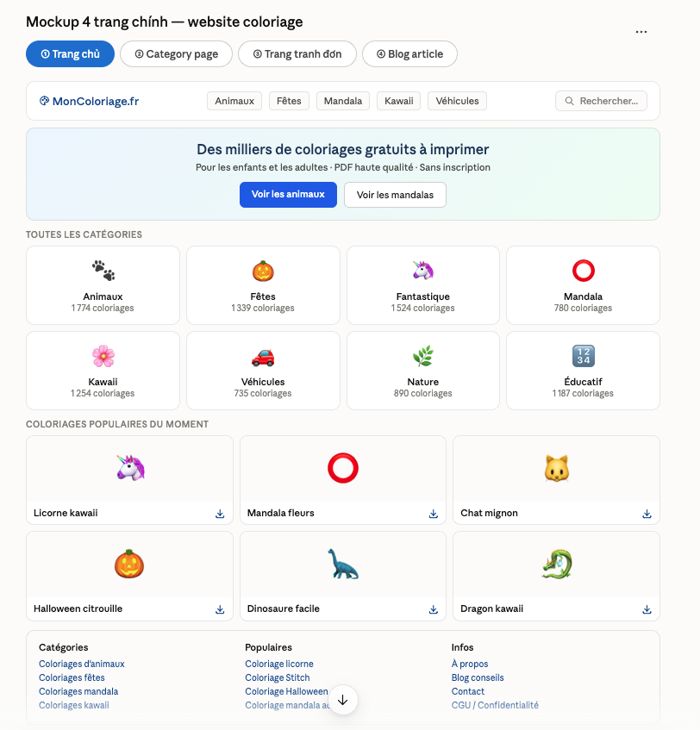
Task: Download the Mandala fleurs coloring page
Action: (x=433, y=514)
